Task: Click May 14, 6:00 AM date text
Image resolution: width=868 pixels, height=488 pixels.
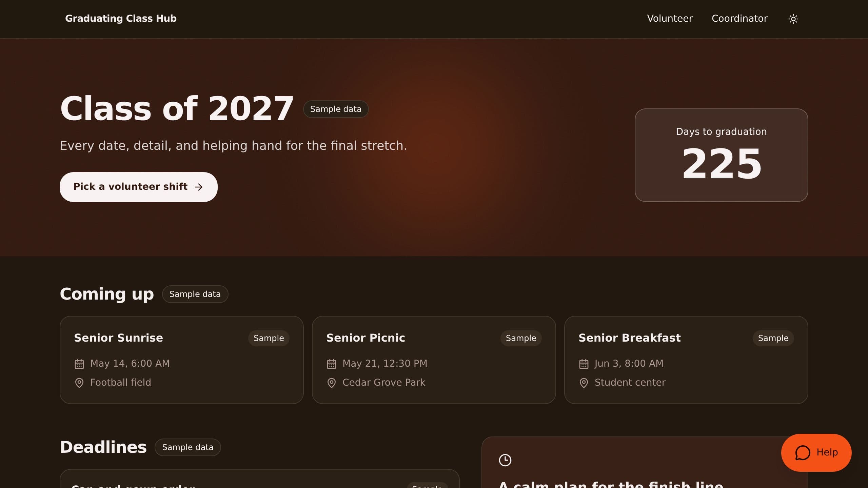Action: 130,364
